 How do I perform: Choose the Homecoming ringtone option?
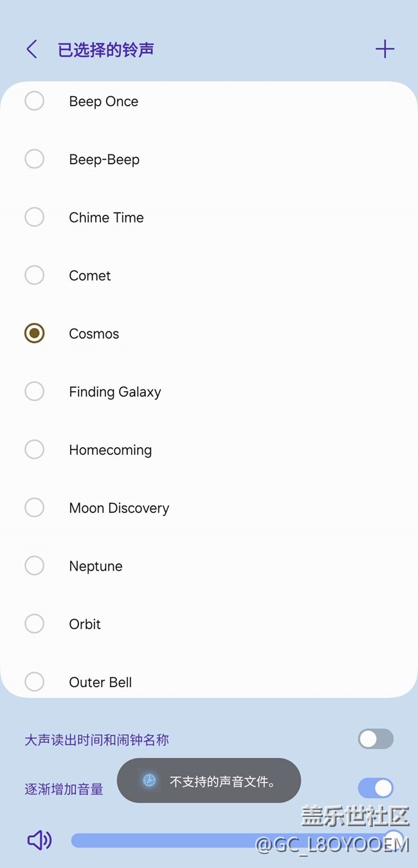click(x=34, y=449)
